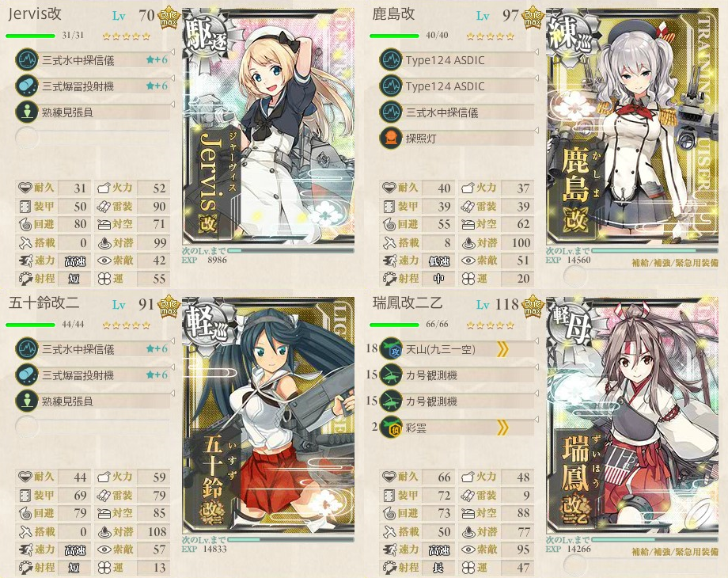Click the lookout icon beside 五十鈴's 熟練見張員
Screen dimensions: 728x578
pos(27,401)
